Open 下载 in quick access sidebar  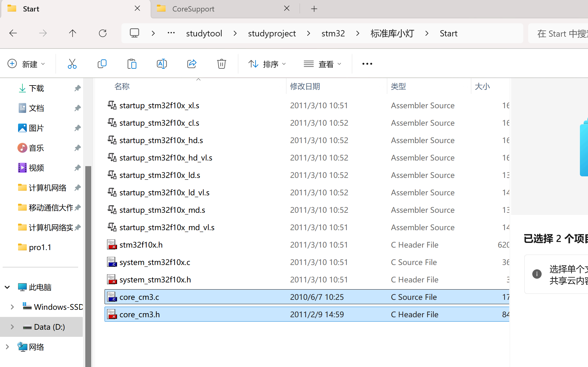click(36, 88)
